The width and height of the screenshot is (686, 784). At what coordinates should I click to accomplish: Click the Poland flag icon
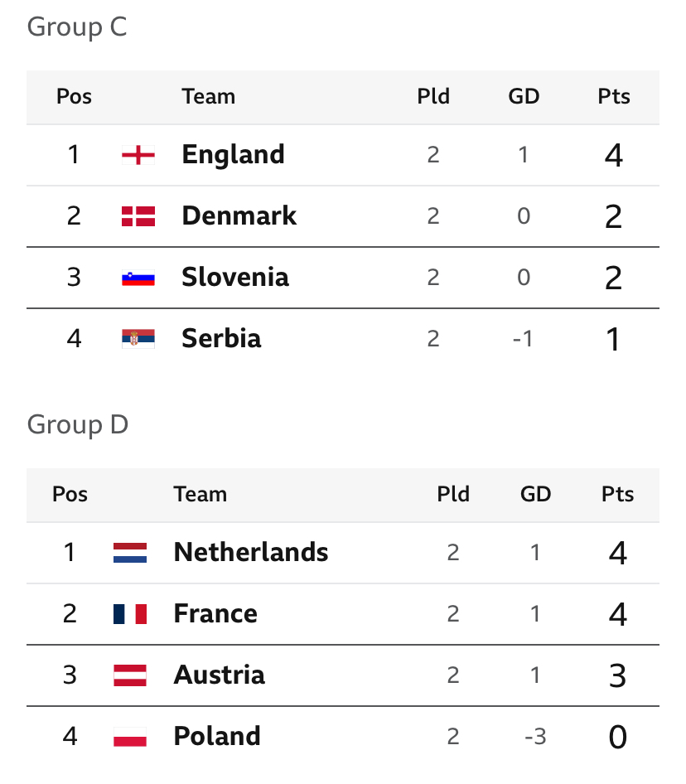click(130, 737)
